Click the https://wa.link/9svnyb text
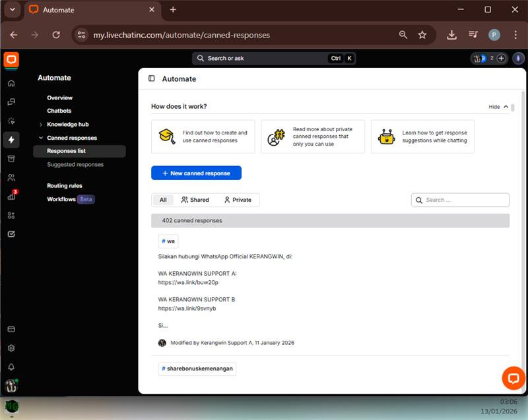528x420 pixels. (x=187, y=309)
